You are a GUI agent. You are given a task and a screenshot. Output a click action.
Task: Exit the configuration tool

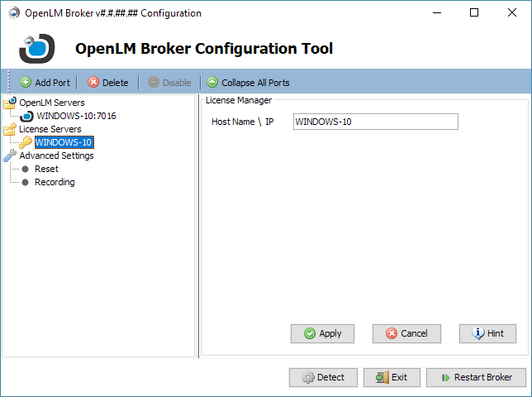tap(392, 377)
